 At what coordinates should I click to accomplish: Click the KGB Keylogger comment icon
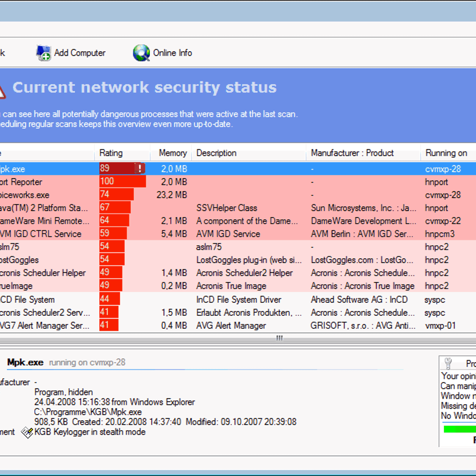pyautogui.click(x=27, y=432)
